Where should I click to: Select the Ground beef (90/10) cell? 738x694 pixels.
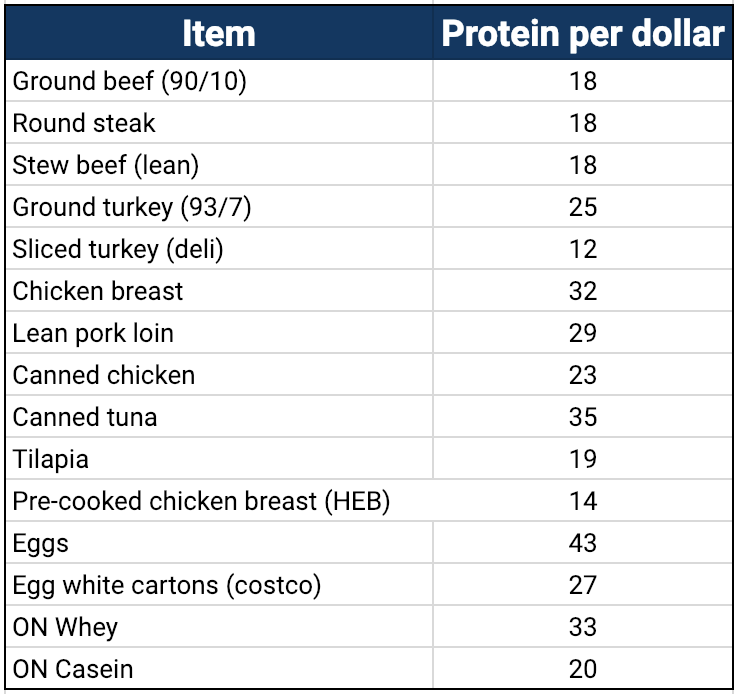130,81
